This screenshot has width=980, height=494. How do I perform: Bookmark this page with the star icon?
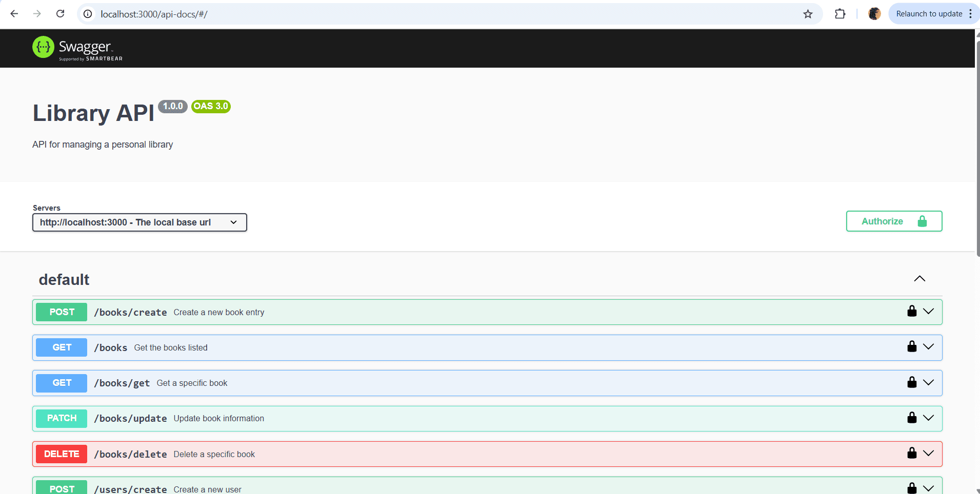tap(808, 14)
